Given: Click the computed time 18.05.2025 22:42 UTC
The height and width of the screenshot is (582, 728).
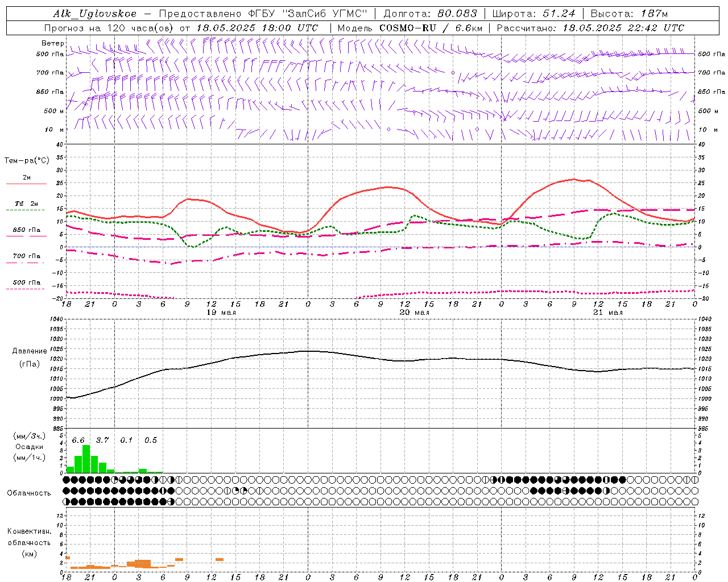Looking at the screenshot, I should pyautogui.click(x=624, y=28).
